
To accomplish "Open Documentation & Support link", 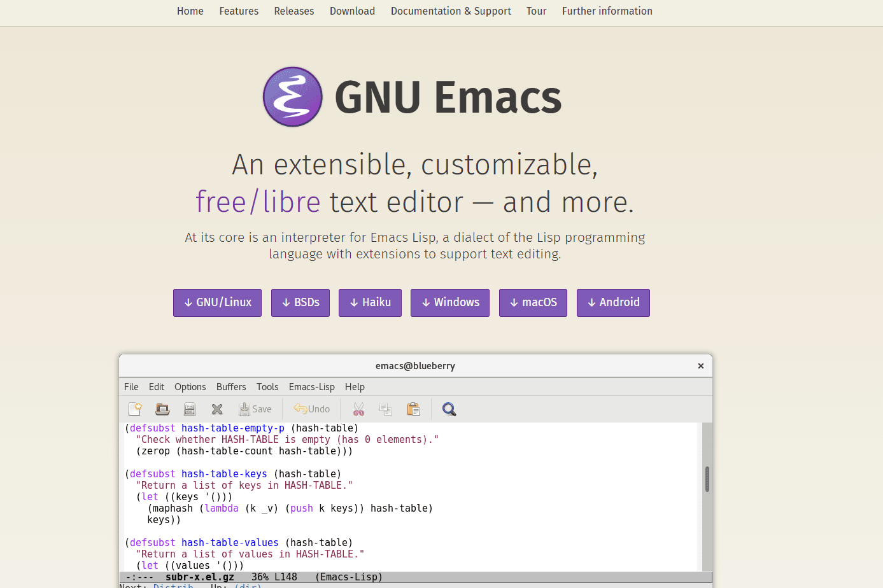I will pos(451,11).
